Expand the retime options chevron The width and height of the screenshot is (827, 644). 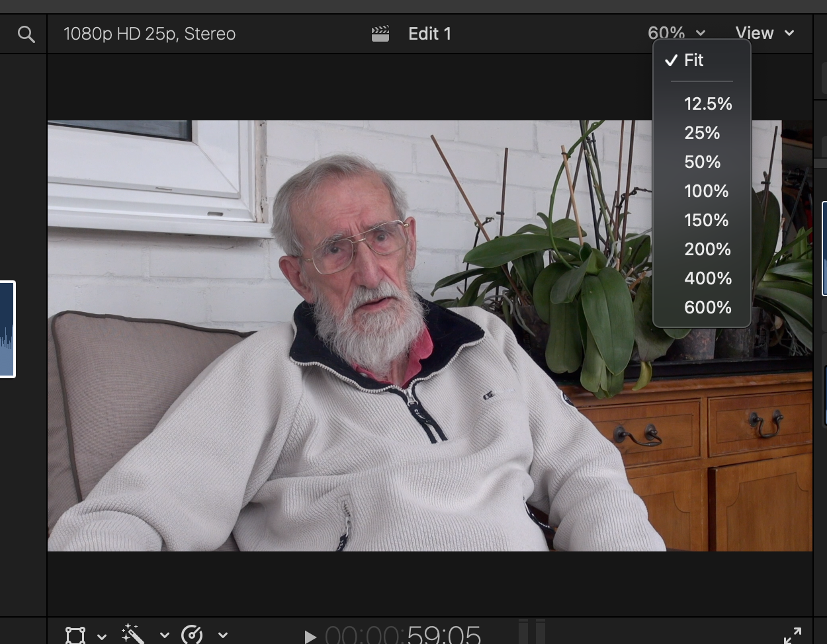point(223,635)
